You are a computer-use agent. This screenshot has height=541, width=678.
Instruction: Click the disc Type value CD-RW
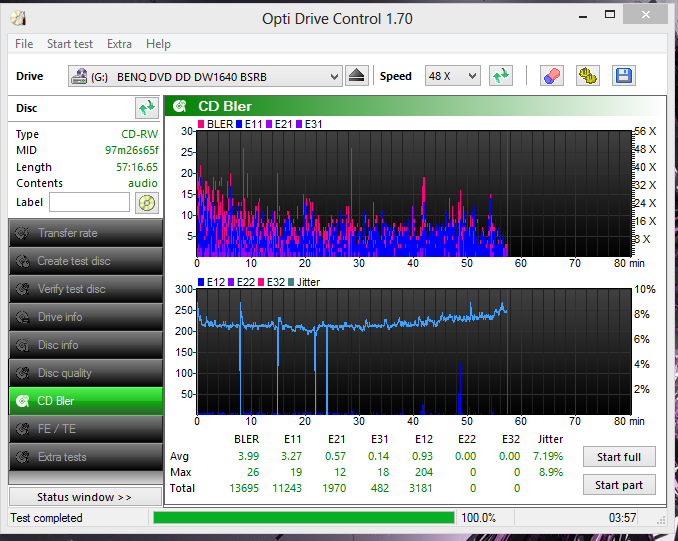[x=139, y=134]
